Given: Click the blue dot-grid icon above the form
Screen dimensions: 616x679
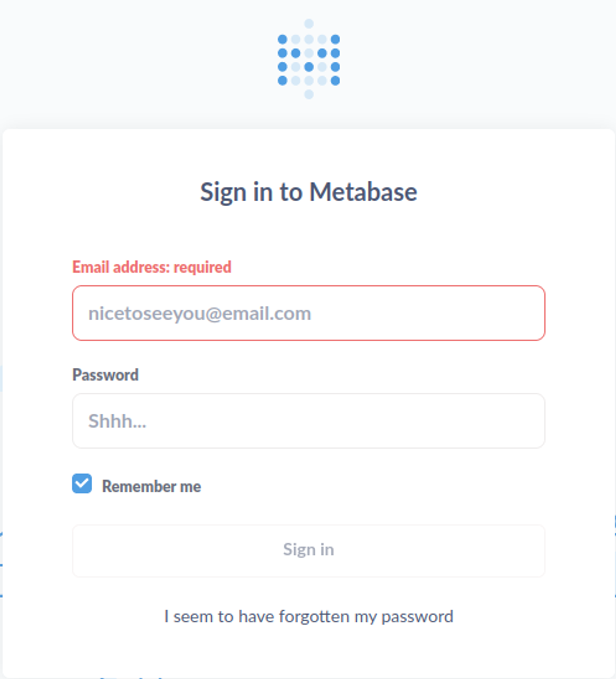Looking at the screenshot, I should pos(309,59).
